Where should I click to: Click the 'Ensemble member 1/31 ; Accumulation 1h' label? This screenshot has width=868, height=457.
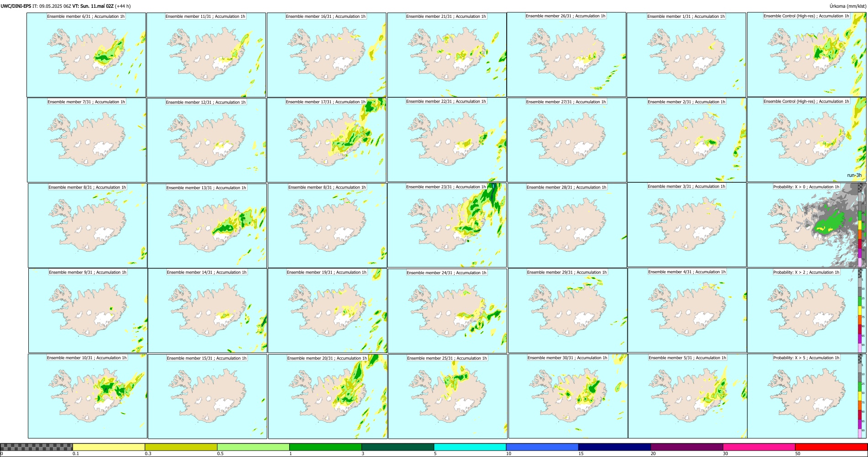pyautogui.click(x=686, y=16)
